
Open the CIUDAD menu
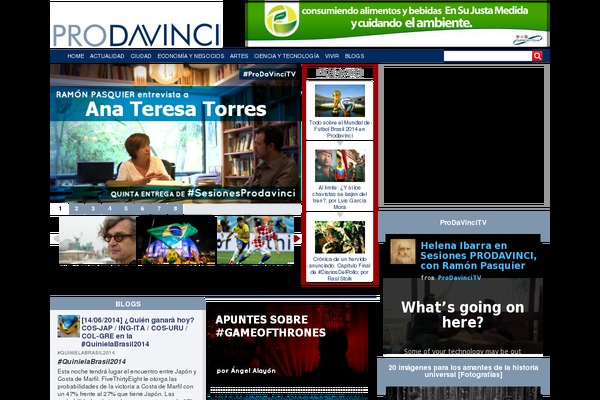coord(141,56)
